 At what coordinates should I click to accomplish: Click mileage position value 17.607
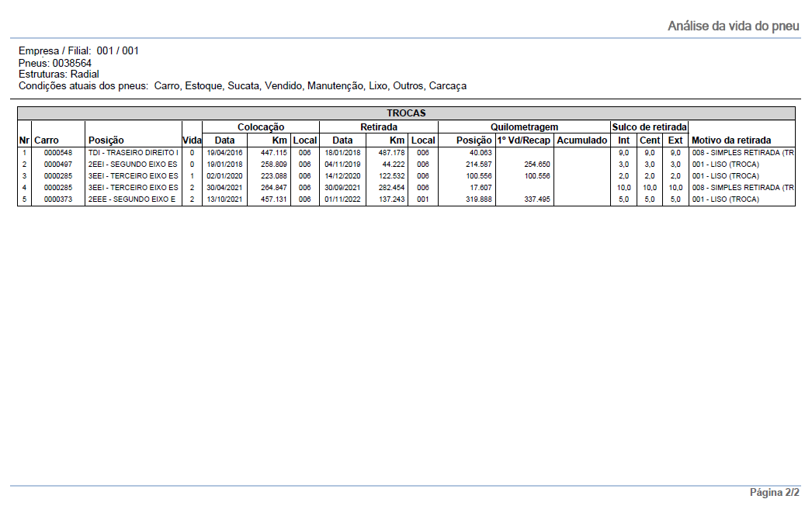click(x=481, y=188)
